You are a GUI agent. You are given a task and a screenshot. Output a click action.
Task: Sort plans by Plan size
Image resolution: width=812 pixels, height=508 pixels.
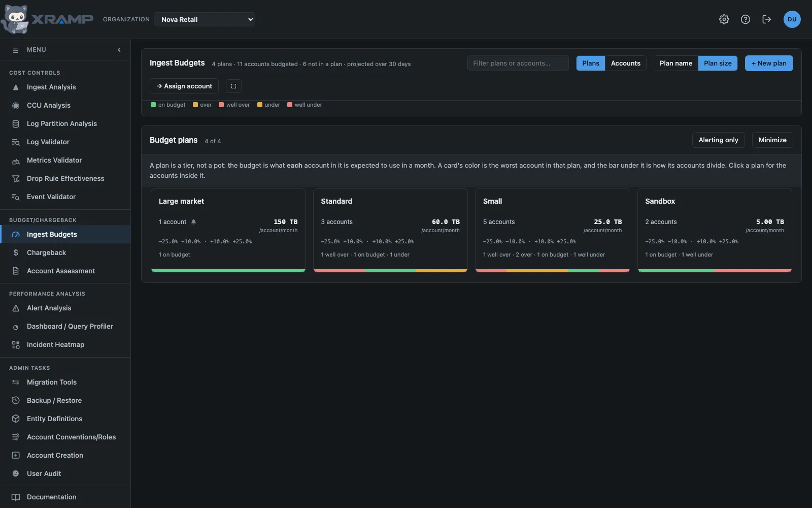pos(718,63)
